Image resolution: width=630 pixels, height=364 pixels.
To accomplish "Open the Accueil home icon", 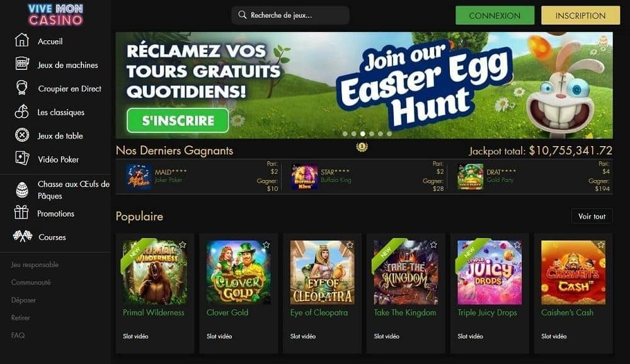I will (x=21, y=40).
